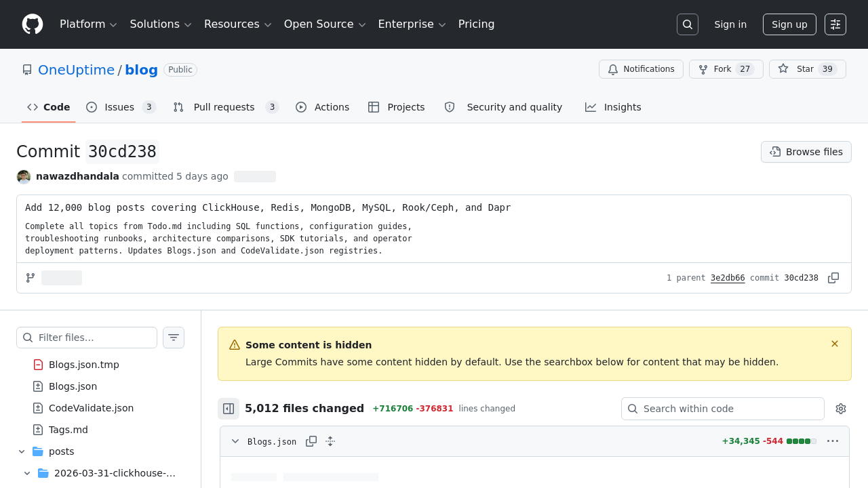This screenshot has height=488, width=868.
Task: Switch to the Issues tab
Action: coord(121,107)
